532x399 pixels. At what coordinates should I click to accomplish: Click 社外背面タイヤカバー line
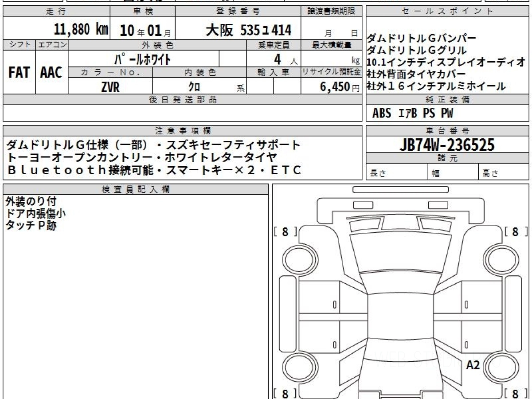(x=416, y=74)
